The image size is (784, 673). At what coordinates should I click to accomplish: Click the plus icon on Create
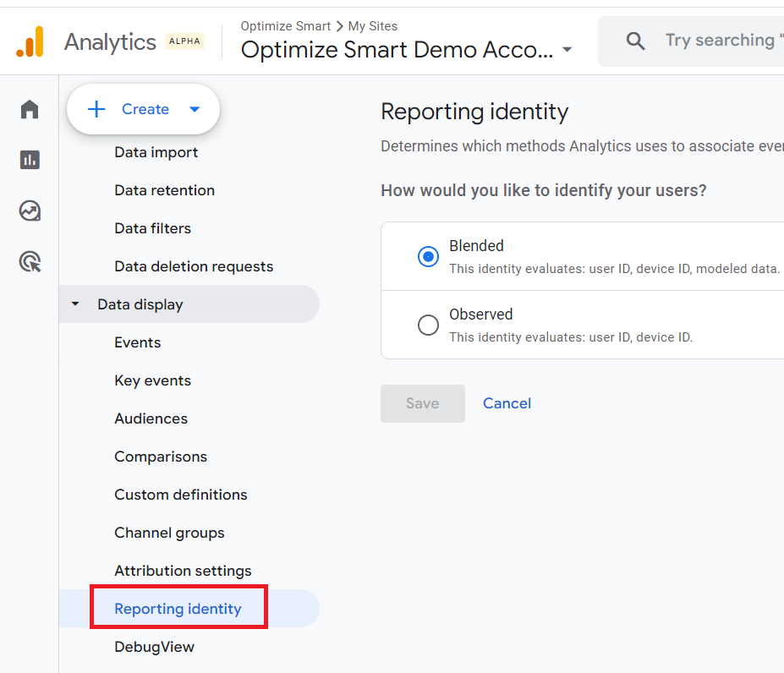(x=96, y=109)
